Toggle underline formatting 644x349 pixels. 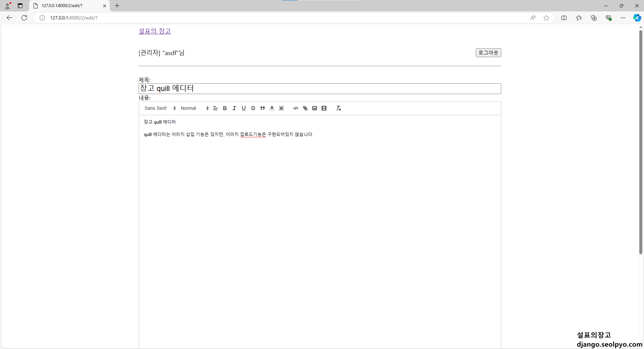tap(244, 108)
